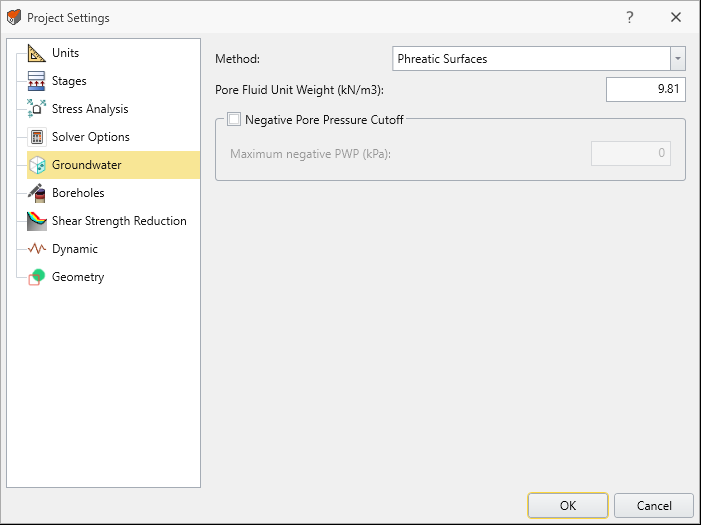Click the Groundwater cube icon
This screenshot has width=701, height=525.
coord(37,165)
